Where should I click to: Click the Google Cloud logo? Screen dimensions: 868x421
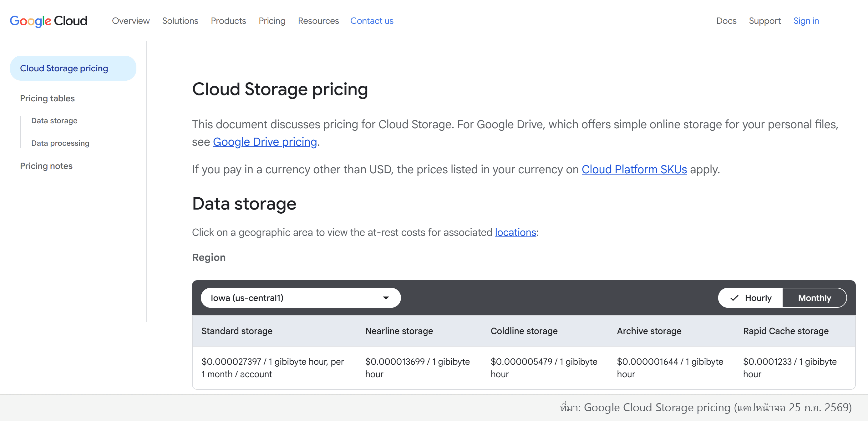[48, 21]
